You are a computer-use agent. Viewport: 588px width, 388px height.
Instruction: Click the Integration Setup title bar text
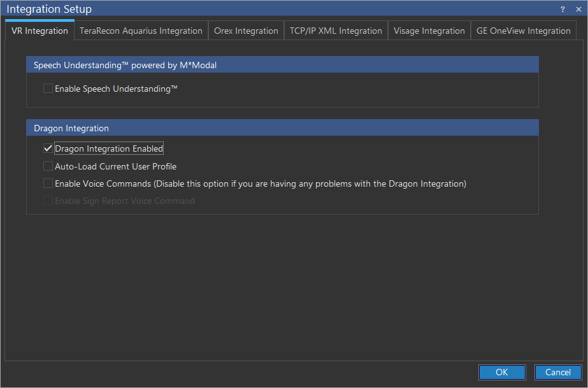coord(49,9)
